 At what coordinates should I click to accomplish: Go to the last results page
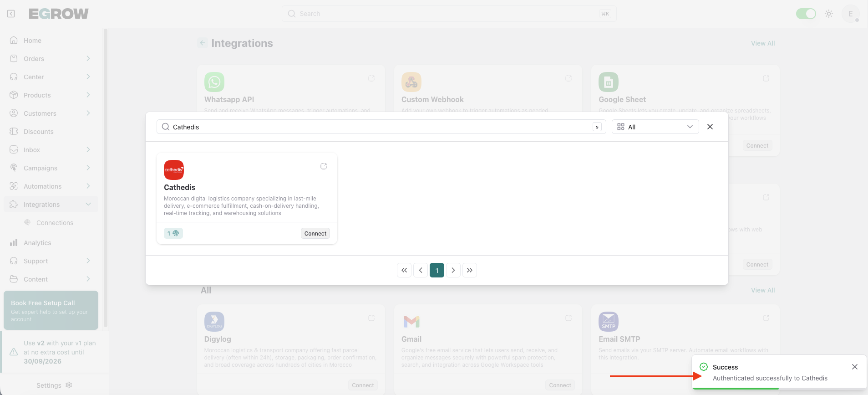click(x=470, y=270)
